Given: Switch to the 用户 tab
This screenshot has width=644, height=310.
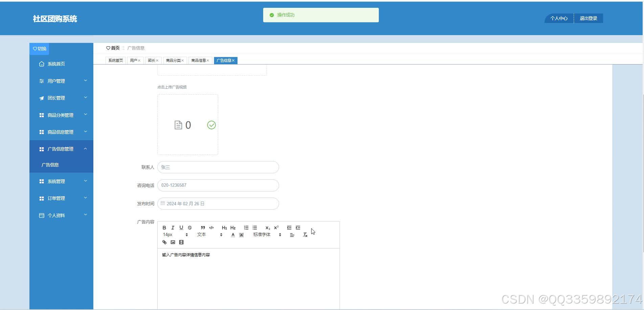Looking at the screenshot, I should tap(134, 60).
